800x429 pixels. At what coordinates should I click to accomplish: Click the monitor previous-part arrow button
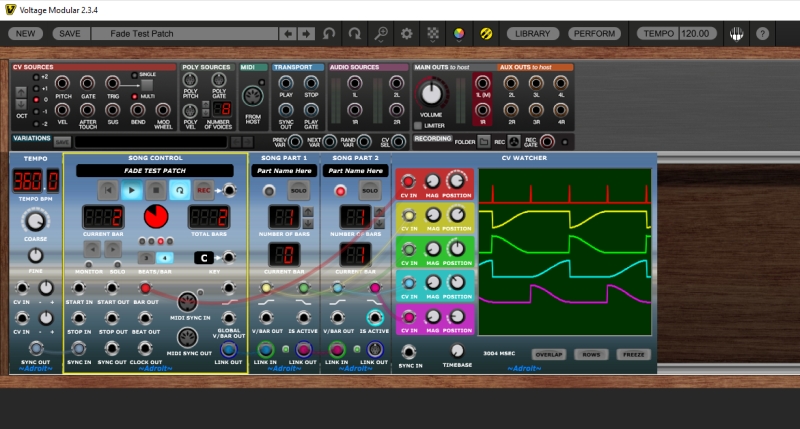92,249
